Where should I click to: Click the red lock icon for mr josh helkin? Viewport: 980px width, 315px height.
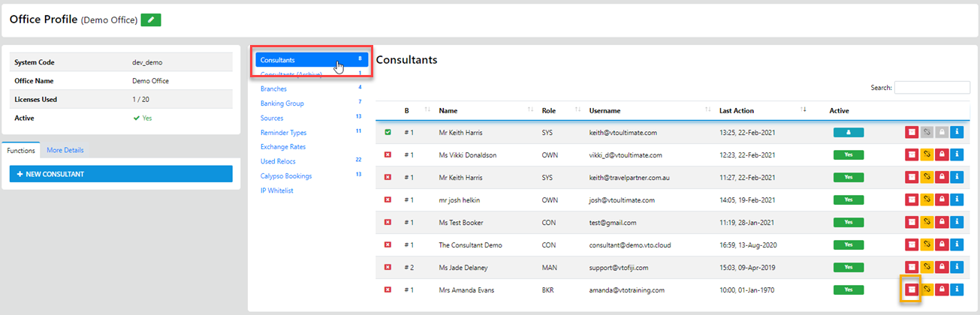coord(942,200)
